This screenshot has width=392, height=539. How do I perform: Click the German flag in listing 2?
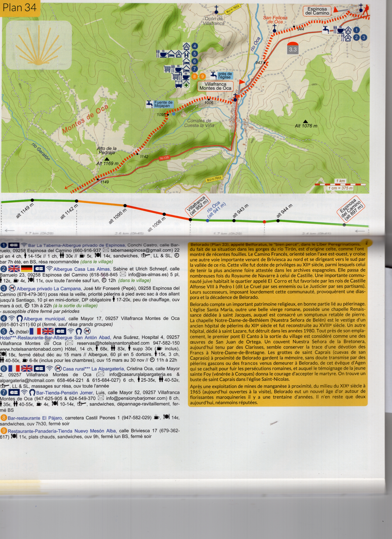point(27,269)
